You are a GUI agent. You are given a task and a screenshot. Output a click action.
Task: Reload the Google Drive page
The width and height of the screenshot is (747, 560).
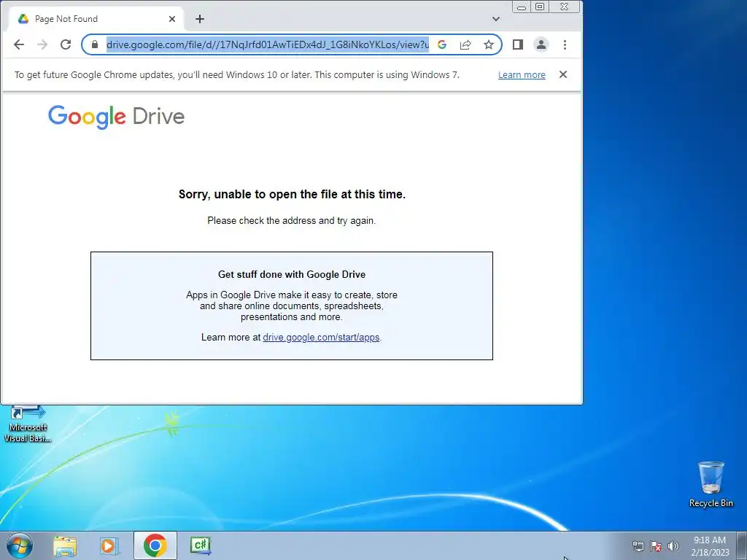[x=66, y=44]
